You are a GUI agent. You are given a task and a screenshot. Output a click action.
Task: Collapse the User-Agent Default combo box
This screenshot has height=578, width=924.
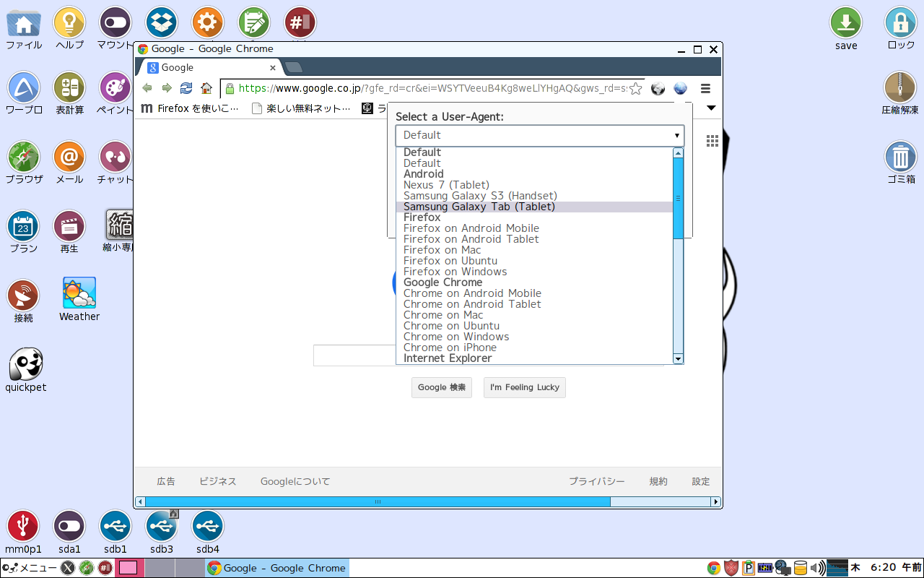(540, 135)
